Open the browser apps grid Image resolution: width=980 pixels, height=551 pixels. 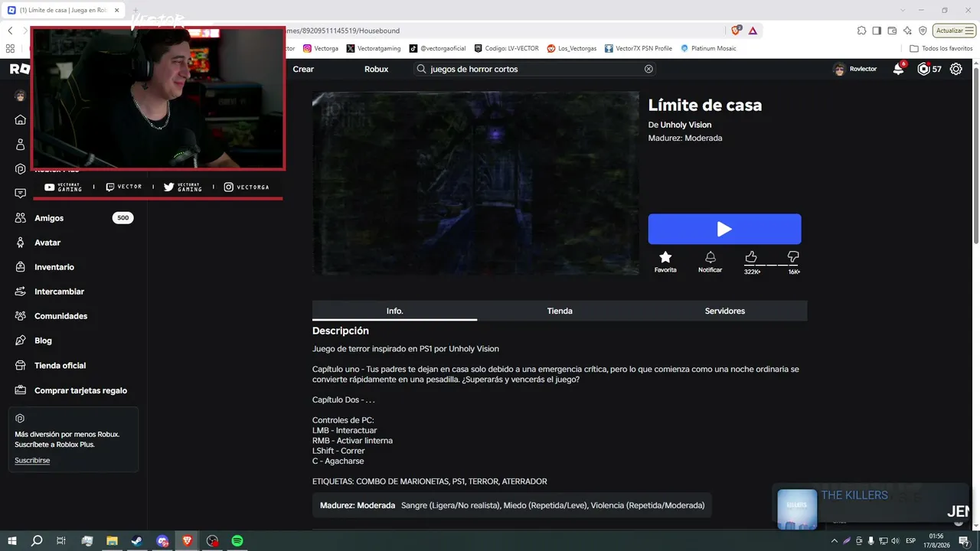[10, 48]
